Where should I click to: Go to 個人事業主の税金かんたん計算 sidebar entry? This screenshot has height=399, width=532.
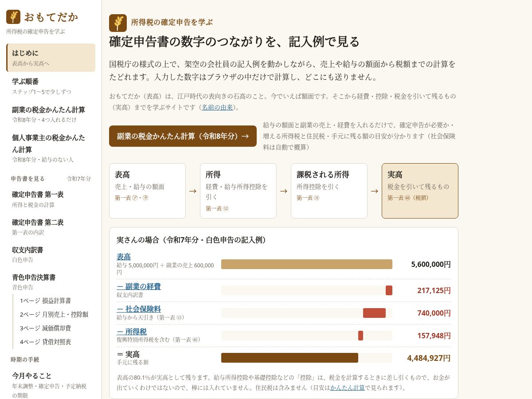51,148
